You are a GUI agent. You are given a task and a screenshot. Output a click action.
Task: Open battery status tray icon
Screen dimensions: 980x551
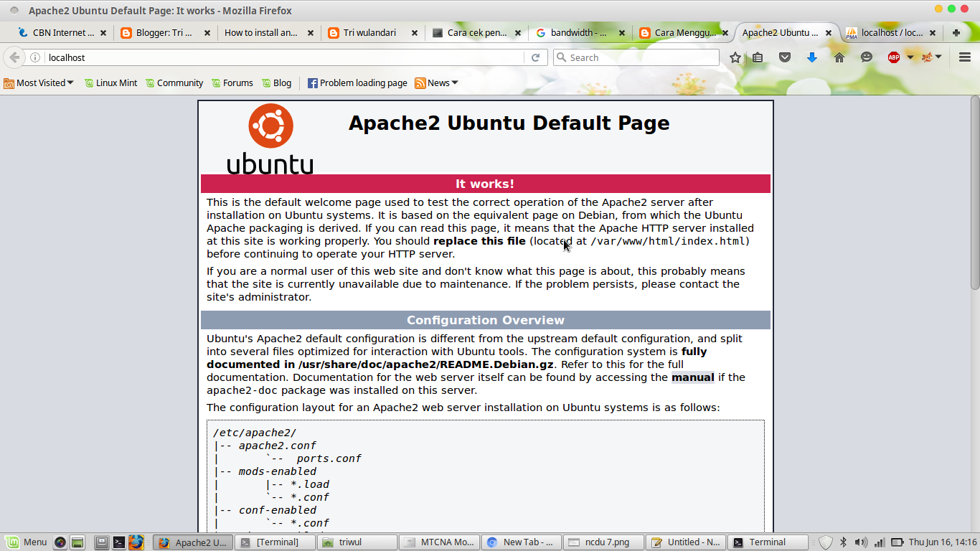(897, 542)
